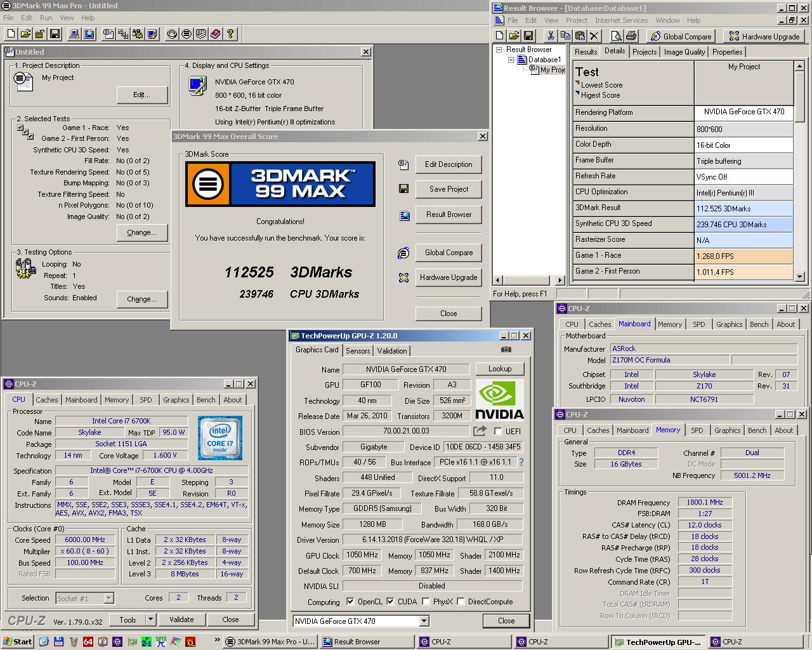Click the Print Preview icon in Result Browser

point(617,36)
